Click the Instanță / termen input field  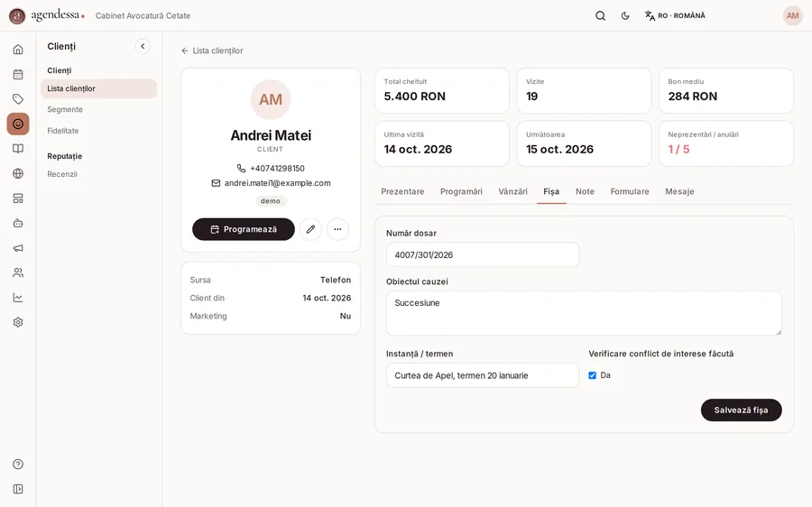(x=483, y=375)
